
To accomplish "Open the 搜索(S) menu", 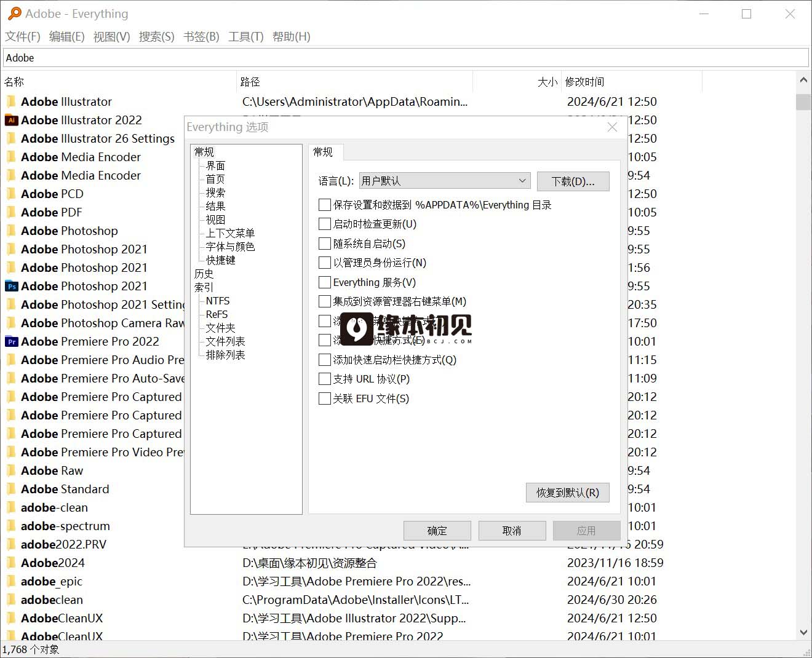I will 157,37.
